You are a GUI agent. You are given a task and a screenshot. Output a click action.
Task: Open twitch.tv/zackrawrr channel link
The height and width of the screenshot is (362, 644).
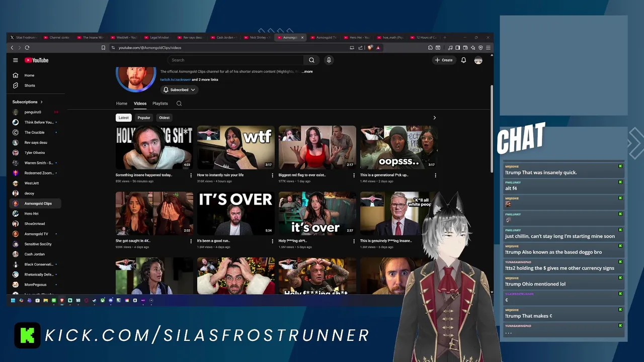175,79
